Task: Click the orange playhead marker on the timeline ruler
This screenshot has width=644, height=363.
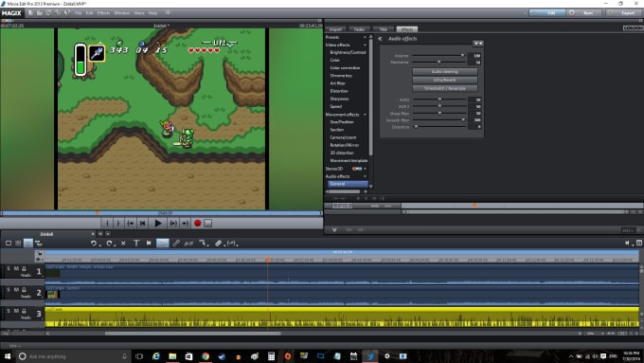Action: pos(268,260)
